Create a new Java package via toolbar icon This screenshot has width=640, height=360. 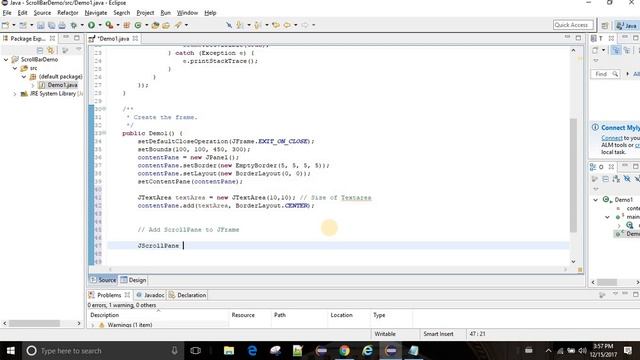tap(127, 25)
